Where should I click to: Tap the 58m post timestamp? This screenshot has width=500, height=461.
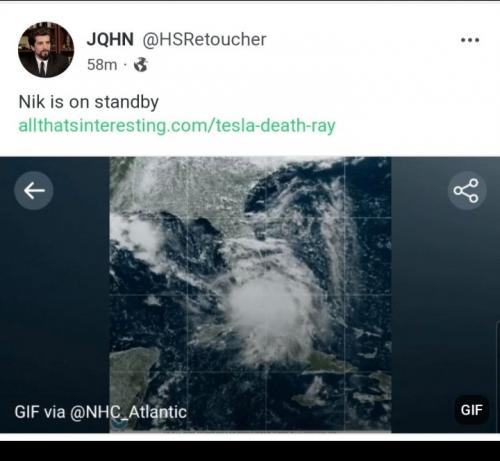coord(102,65)
